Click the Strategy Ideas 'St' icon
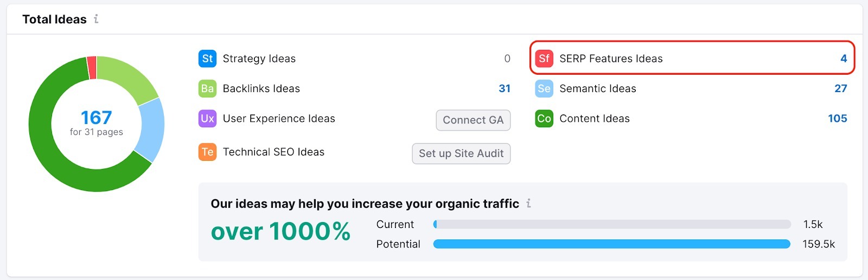The image size is (868, 280). pyautogui.click(x=207, y=58)
